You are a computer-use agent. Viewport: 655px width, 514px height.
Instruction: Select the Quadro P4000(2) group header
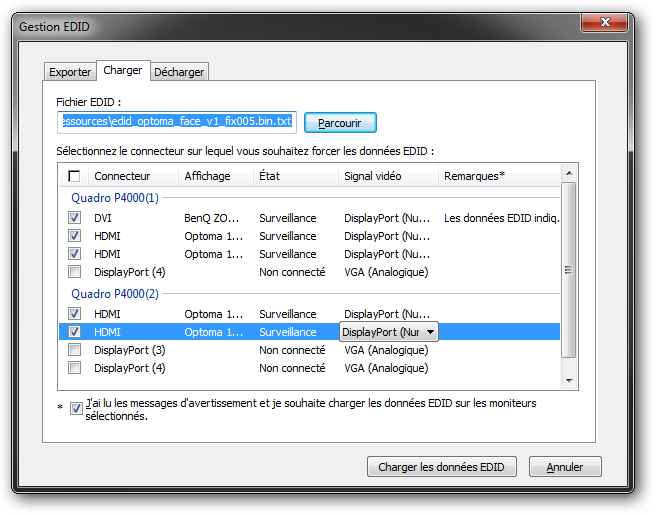point(115,294)
